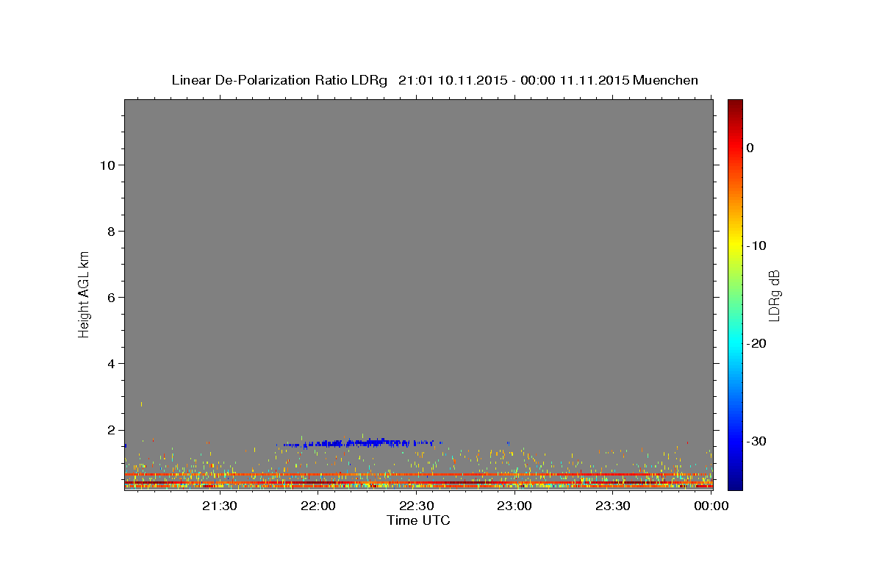Click the height axis label 10

(x=107, y=165)
